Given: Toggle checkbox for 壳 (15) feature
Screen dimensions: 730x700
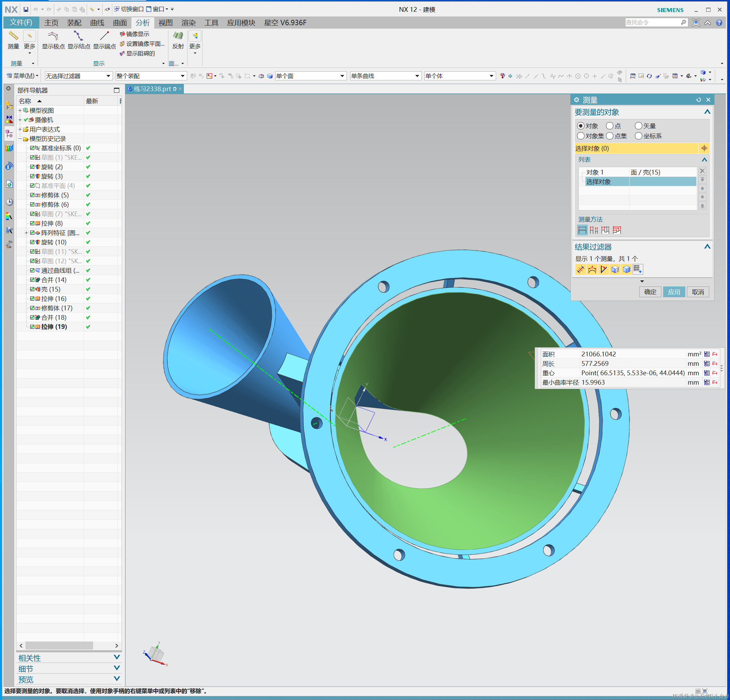Looking at the screenshot, I should coord(32,289).
